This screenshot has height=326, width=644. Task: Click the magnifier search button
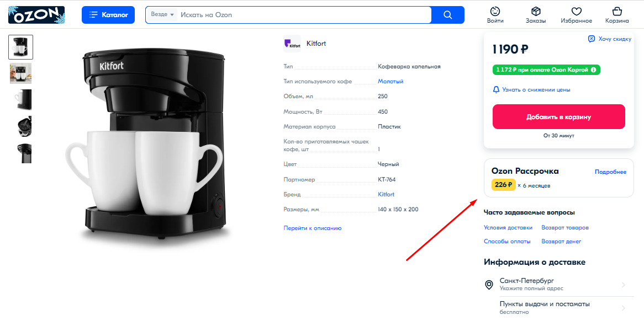(448, 15)
